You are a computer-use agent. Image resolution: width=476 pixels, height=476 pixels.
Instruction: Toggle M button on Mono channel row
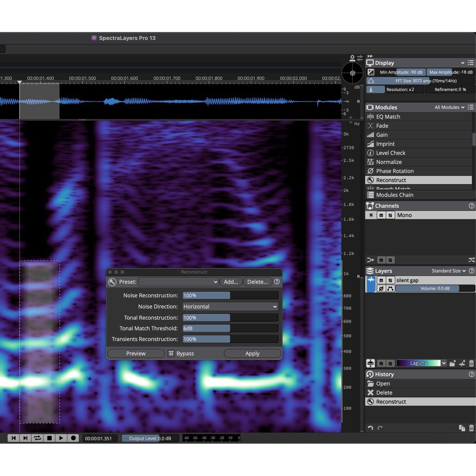[371, 215]
